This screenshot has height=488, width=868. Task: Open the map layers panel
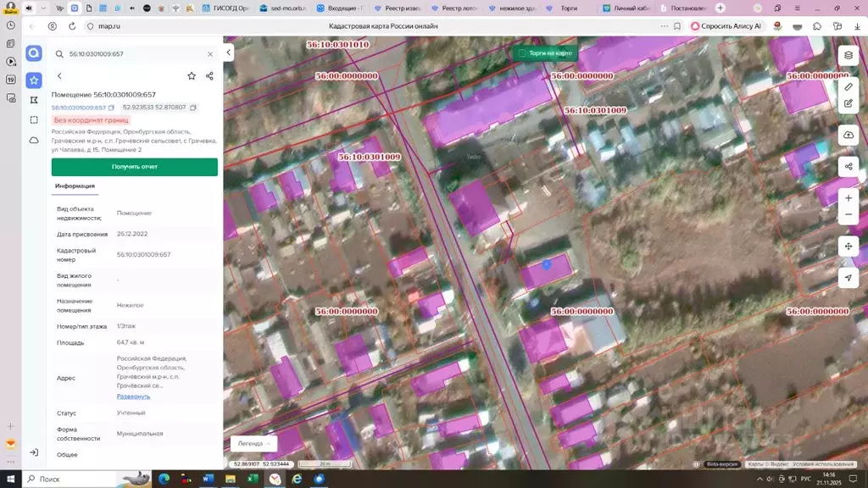[x=848, y=56]
